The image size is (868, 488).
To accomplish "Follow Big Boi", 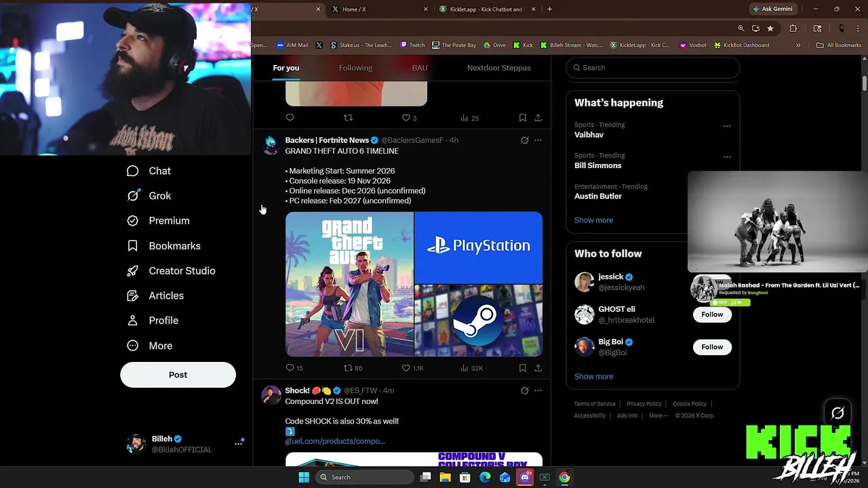I will coord(712,347).
